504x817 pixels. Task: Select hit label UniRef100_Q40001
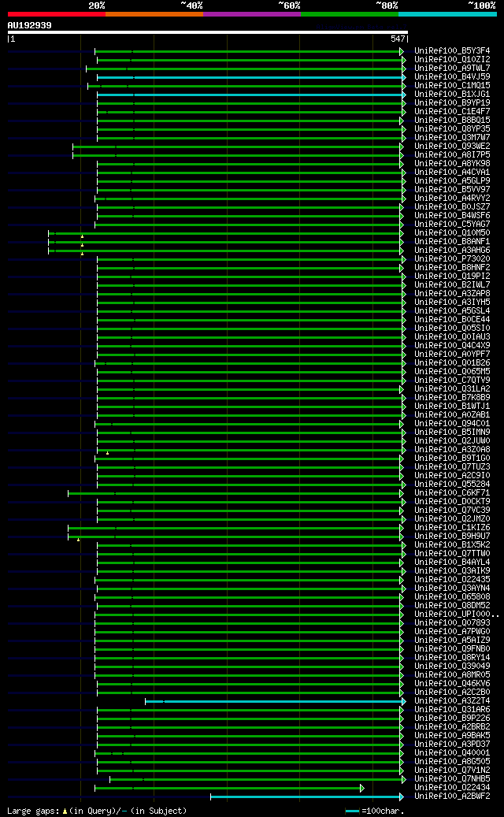[x=452, y=752]
